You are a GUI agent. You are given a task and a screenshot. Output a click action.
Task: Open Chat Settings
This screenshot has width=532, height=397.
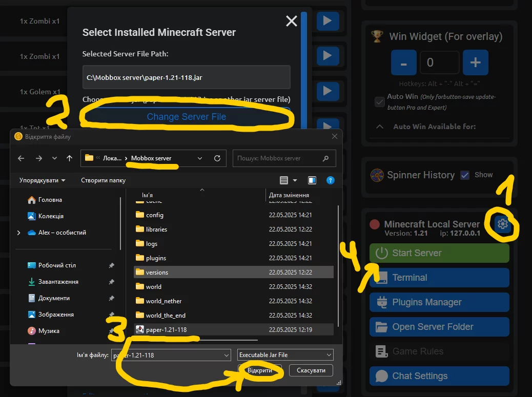(x=439, y=376)
